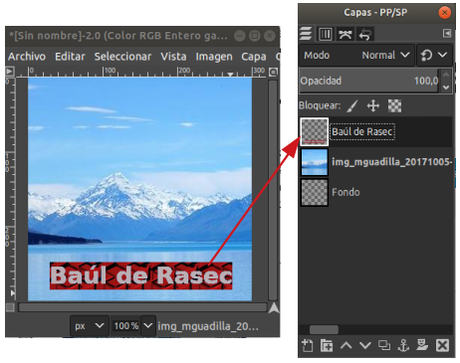This screenshot has height=363, width=460.
Task: Select the img_mguadilla layer thumbnail
Action: click(314, 162)
